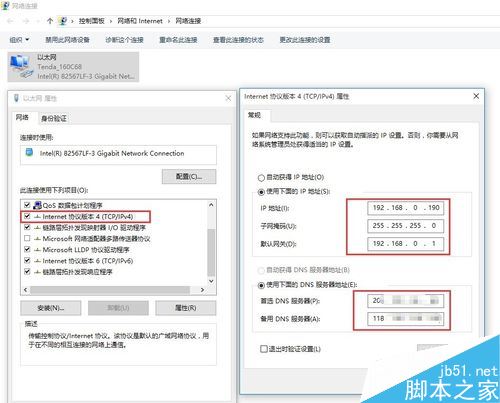Viewport: 500px width, 403px height.
Task: Click the 默认网关 field showing 192.168.0.1
Action: tap(406, 244)
